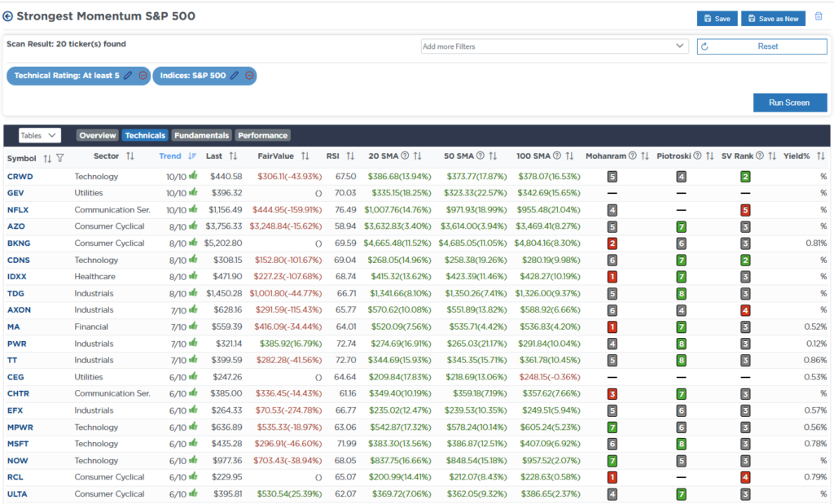Click NFLX red SV Rank badge 5
Image resolution: width=834 pixels, height=504 pixels.
point(745,210)
